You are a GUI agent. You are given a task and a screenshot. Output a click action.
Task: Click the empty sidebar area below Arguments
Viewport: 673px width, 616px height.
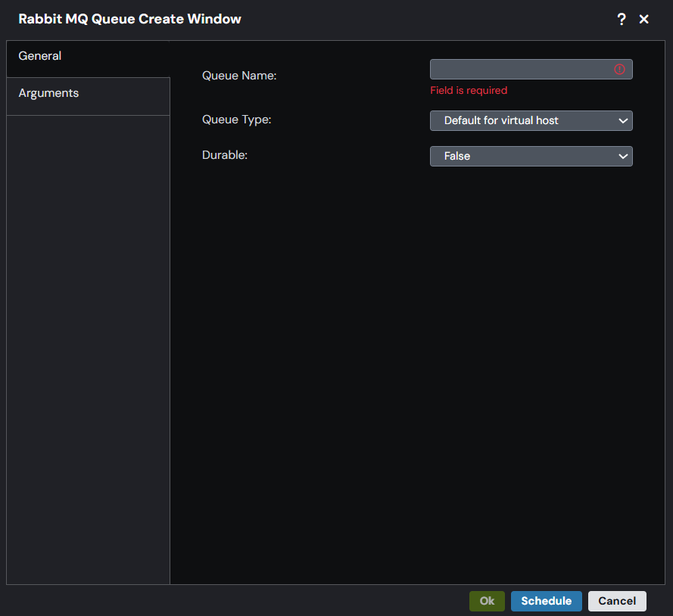pos(88,341)
